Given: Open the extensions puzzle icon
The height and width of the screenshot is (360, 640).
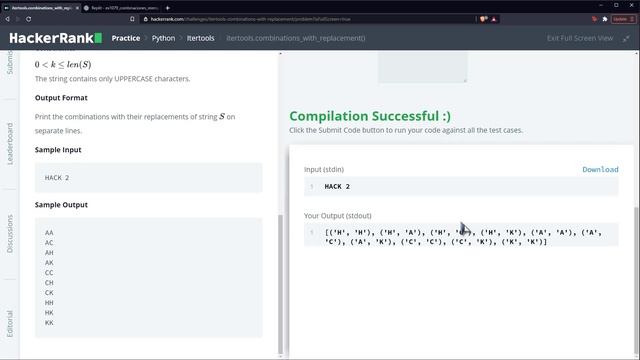Looking at the screenshot, I should pyautogui.click(x=605, y=19).
